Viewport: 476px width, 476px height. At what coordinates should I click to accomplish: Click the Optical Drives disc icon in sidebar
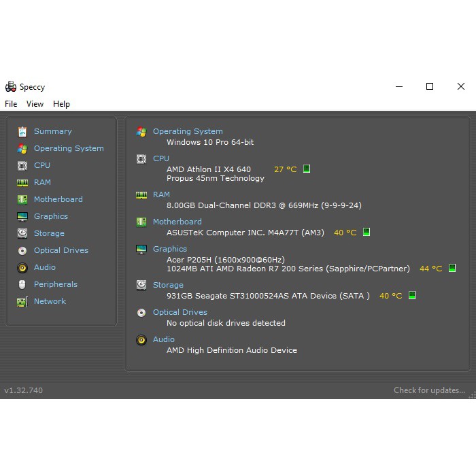tap(22, 251)
